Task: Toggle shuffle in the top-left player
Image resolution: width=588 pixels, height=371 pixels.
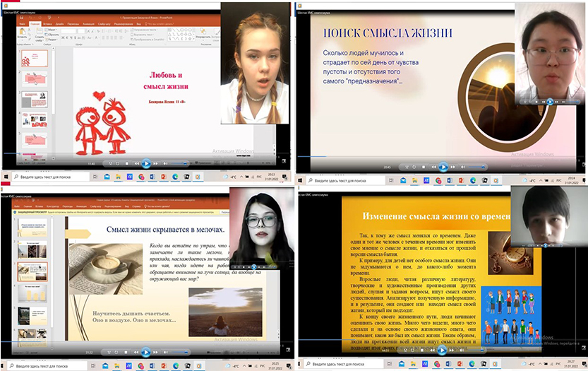Action: point(109,163)
